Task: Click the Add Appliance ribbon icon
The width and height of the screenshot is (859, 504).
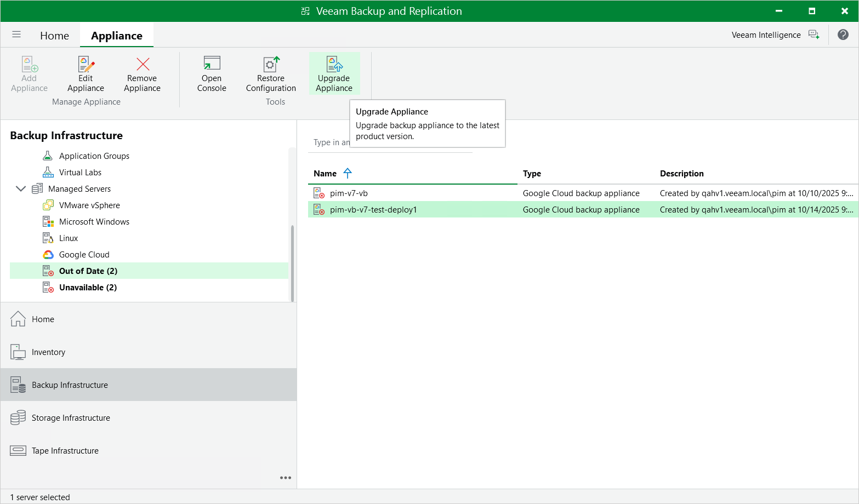Action: [x=30, y=65]
